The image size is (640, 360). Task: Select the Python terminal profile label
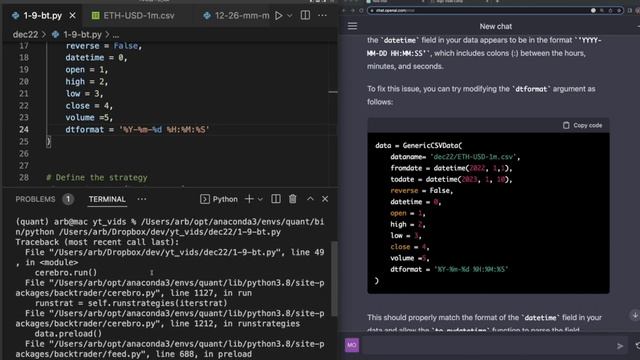click(x=219, y=199)
